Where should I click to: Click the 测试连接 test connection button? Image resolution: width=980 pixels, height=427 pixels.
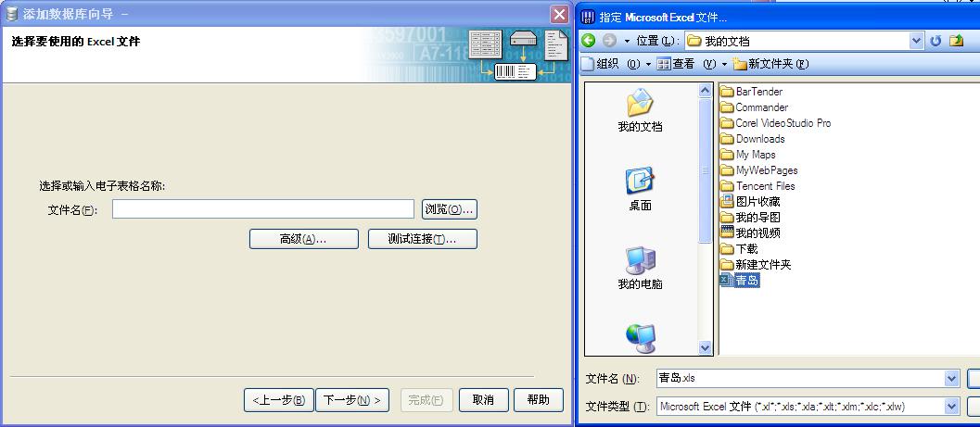422,239
